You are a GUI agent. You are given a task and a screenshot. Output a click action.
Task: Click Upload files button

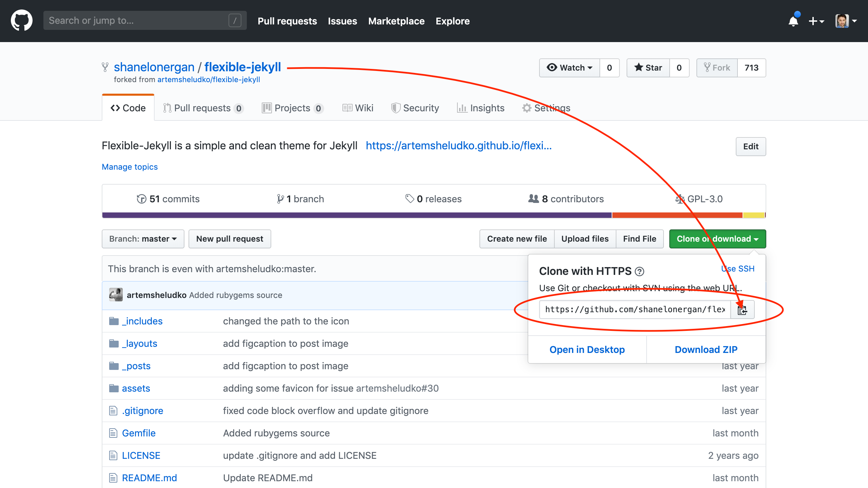[x=585, y=239]
